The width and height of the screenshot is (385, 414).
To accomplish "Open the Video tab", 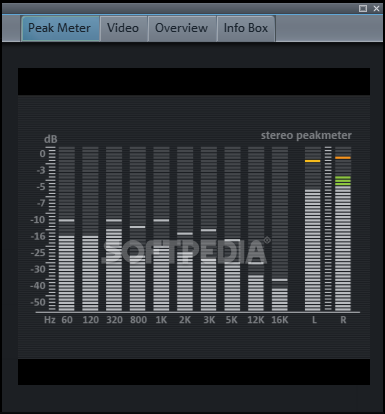I will pos(123,28).
